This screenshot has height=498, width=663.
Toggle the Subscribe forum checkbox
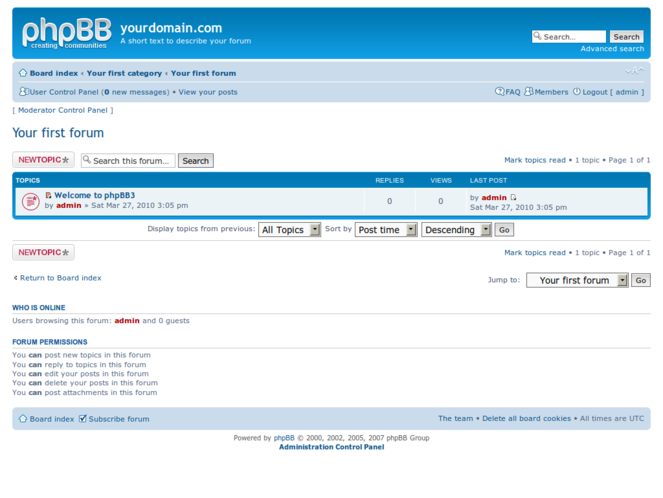click(83, 419)
